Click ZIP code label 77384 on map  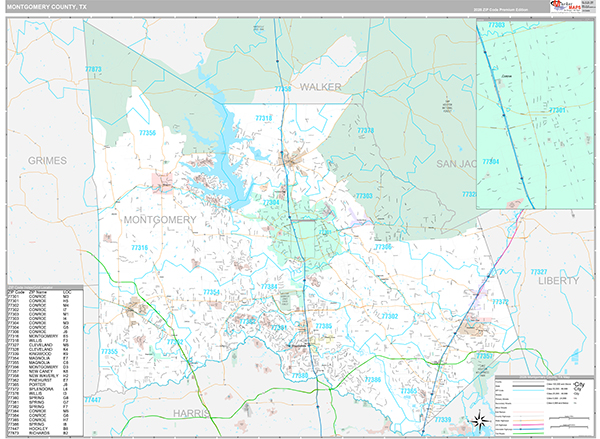tap(269, 286)
